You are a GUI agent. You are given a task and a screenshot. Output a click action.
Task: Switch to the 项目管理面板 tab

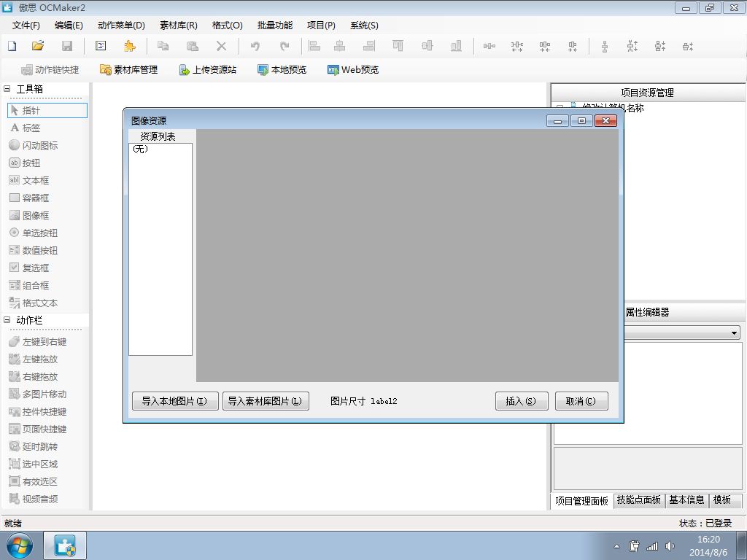click(x=581, y=501)
